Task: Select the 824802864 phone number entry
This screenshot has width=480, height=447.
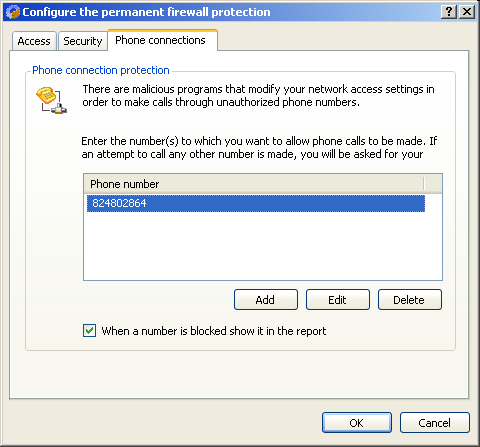Action: (x=256, y=203)
